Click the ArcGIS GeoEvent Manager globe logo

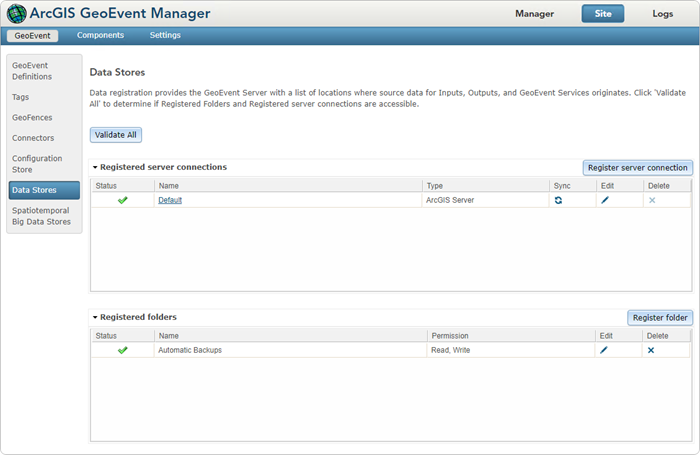(x=17, y=14)
